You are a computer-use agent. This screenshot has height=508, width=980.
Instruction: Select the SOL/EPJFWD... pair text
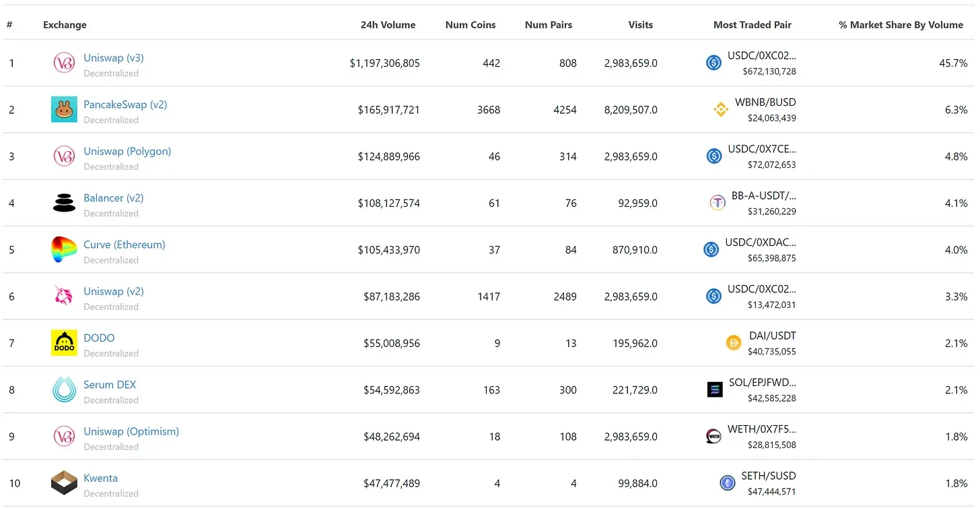763,383
